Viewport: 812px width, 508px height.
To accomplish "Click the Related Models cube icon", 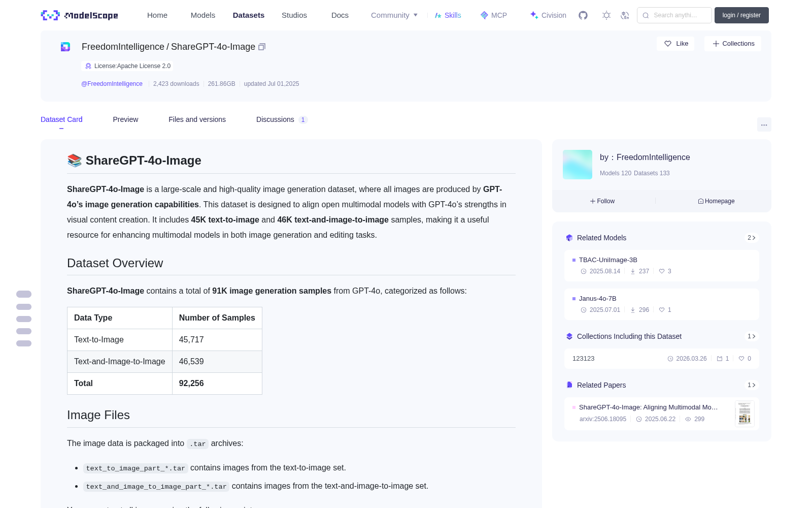I will click(569, 238).
